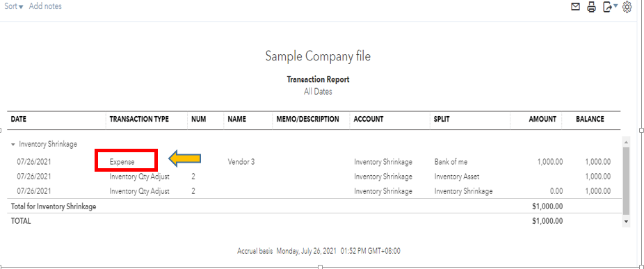Open the Expense transaction type entry
The width and height of the screenshot is (644, 269).
[122, 162]
